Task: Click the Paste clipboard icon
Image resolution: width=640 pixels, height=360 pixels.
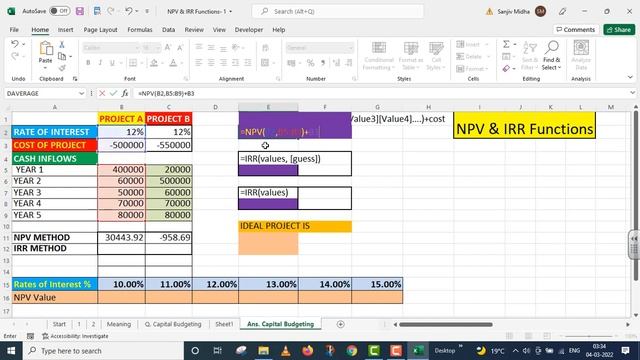Action: 46,49
